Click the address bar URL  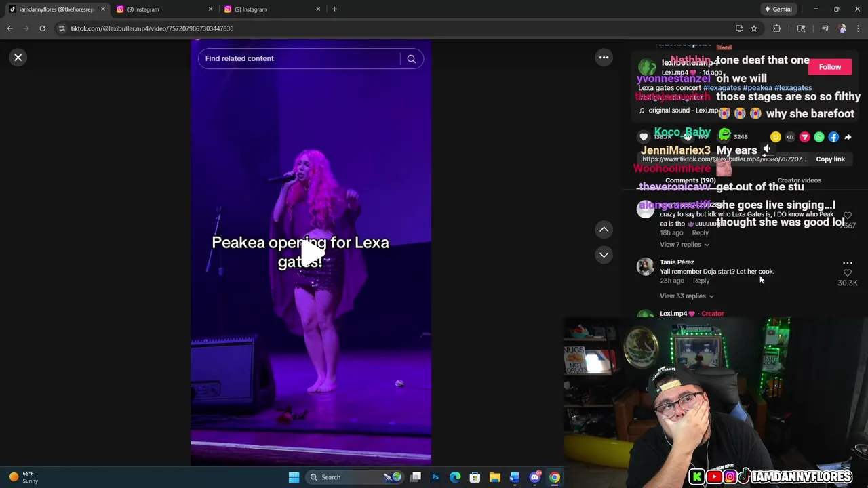(x=152, y=28)
